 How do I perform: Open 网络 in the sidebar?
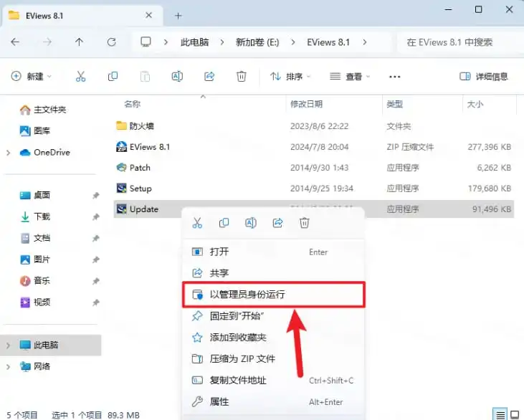(34, 366)
